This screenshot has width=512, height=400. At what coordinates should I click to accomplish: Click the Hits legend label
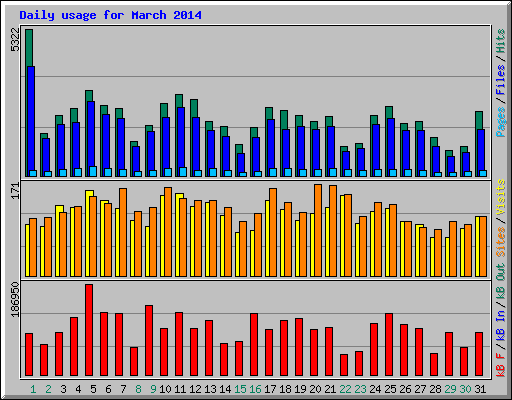[x=501, y=41]
